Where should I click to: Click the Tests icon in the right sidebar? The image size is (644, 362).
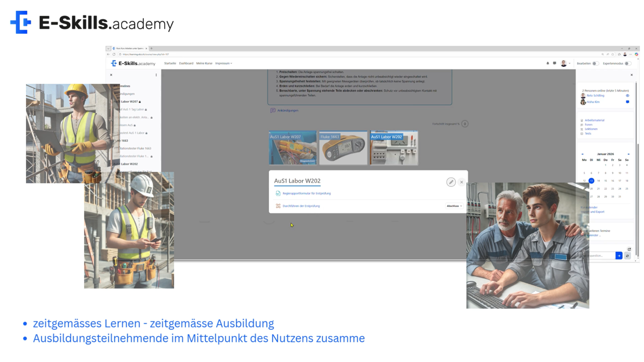(x=582, y=133)
